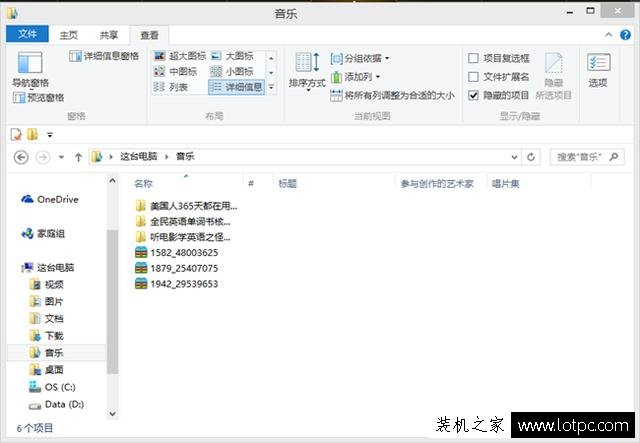The height and width of the screenshot is (443, 640).
Task: Select archive 1942_29539653
Action: coord(176,284)
